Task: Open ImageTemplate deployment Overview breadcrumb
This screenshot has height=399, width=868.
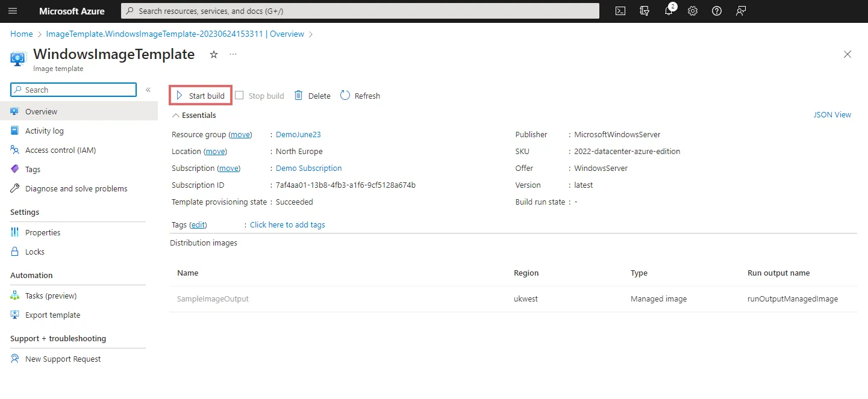Action: 175,34
